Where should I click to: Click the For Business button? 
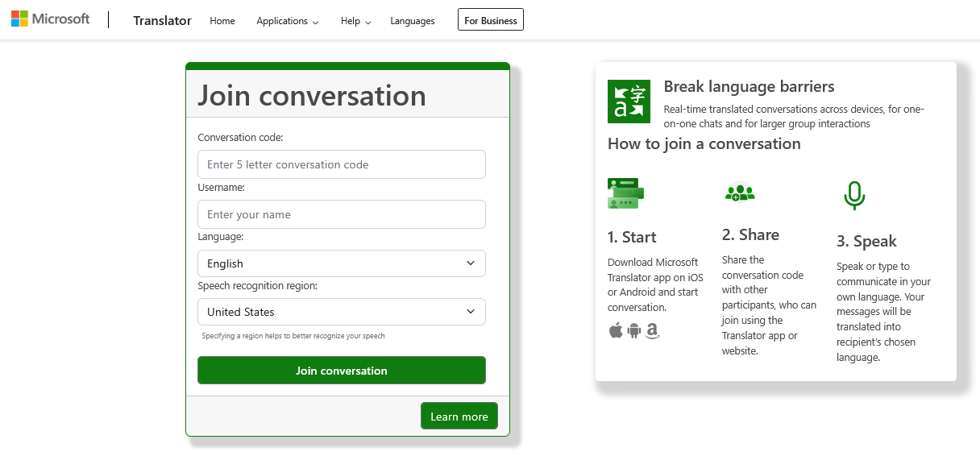tap(491, 20)
